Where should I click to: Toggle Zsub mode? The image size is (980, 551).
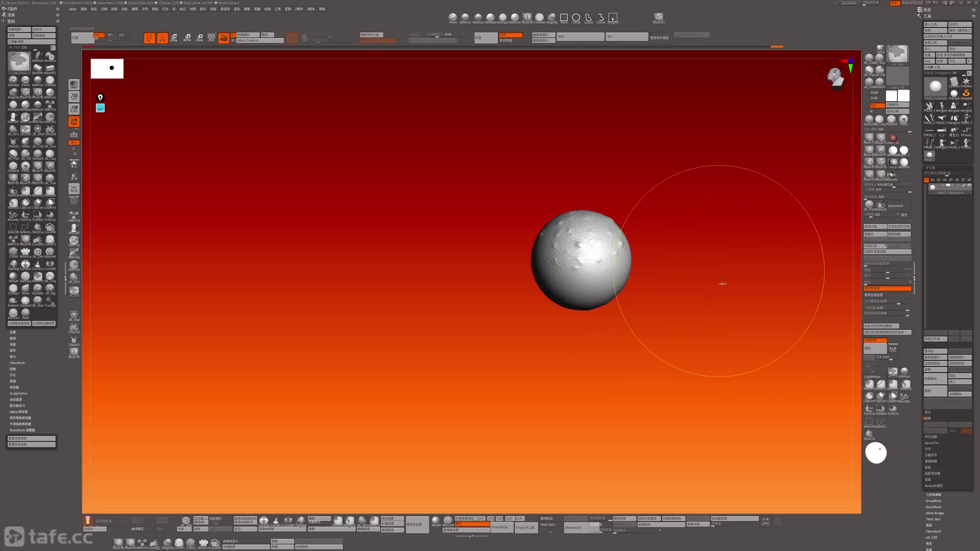(x=874, y=98)
